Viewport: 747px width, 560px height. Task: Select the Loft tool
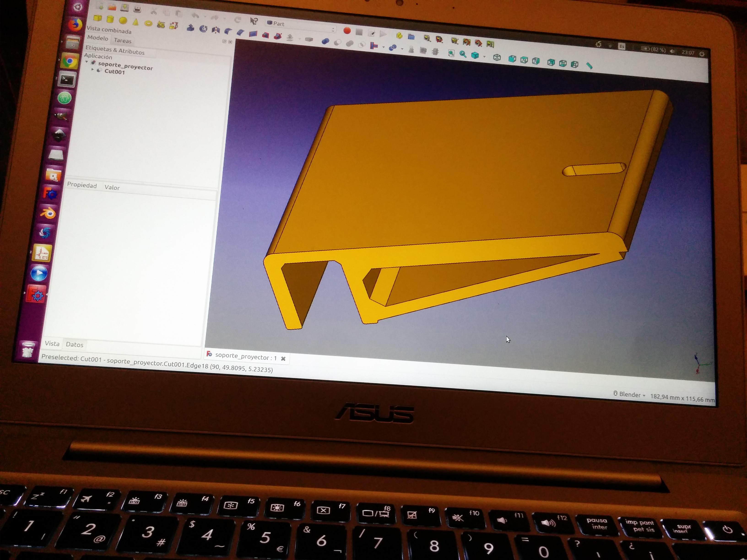tap(265, 35)
